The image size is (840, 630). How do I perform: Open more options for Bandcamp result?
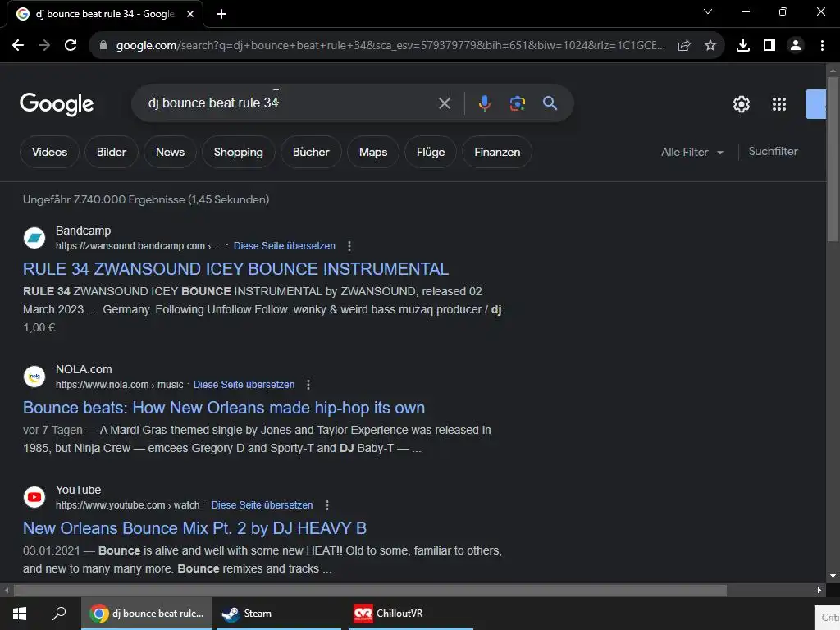[x=349, y=246]
